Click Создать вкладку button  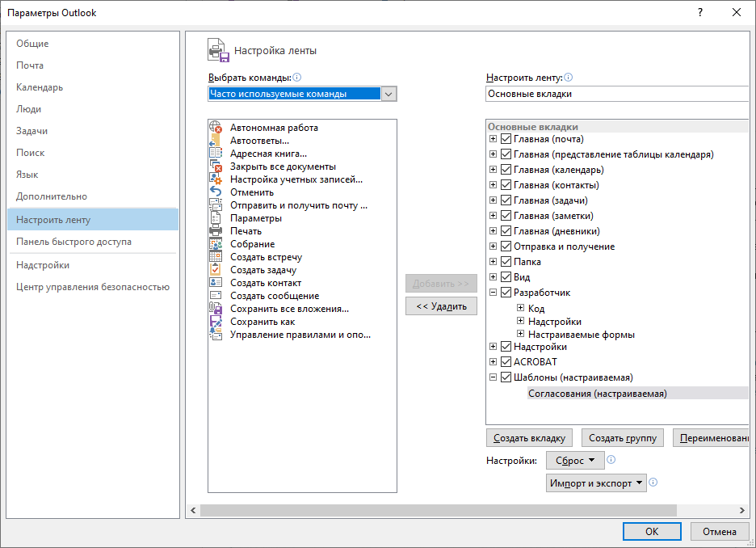point(529,438)
